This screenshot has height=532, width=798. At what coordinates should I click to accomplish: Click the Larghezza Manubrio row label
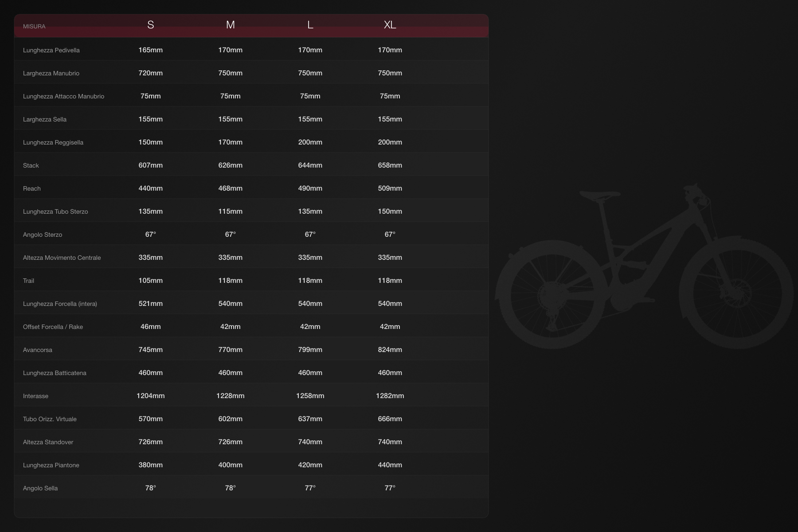[51, 74]
